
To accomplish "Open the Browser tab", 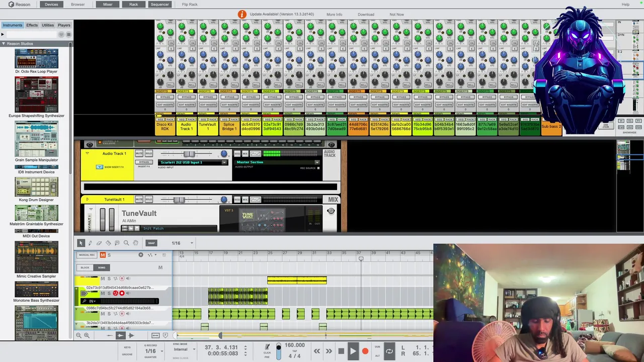I will click(x=77, y=5).
